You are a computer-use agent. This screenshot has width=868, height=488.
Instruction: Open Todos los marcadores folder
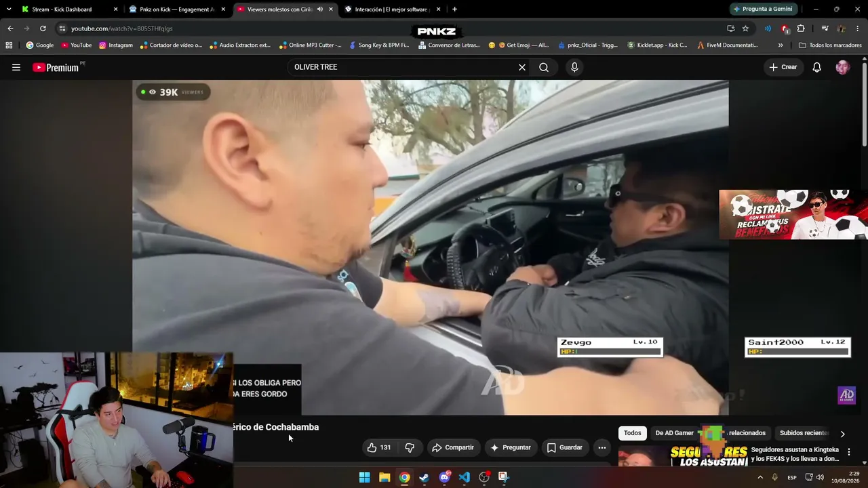[x=830, y=45]
